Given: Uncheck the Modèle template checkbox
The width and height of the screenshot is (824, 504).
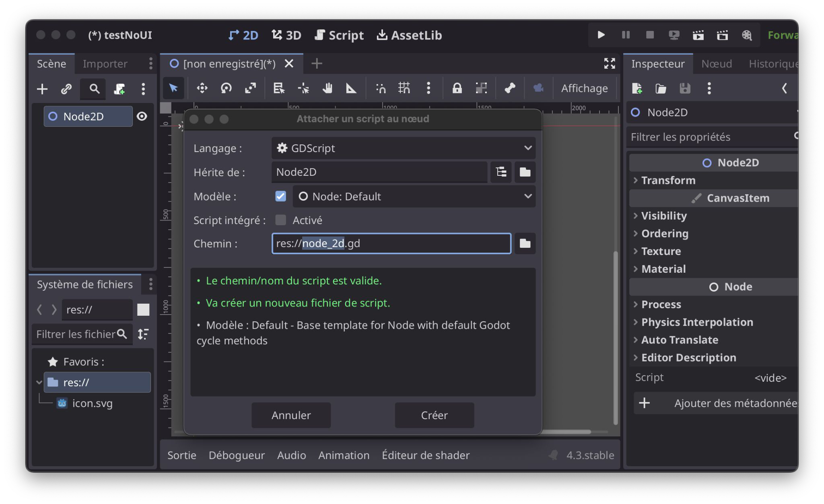Looking at the screenshot, I should click(280, 196).
